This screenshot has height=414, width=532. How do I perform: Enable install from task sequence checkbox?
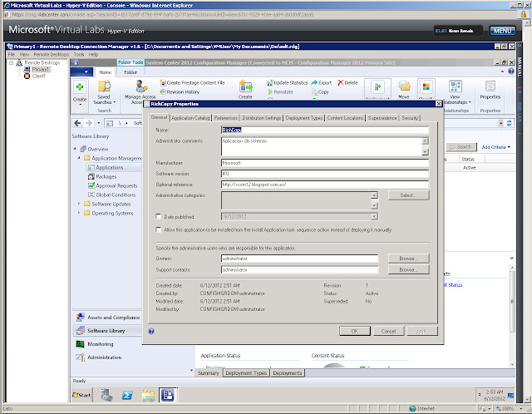pyautogui.click(x=158, y=229)
